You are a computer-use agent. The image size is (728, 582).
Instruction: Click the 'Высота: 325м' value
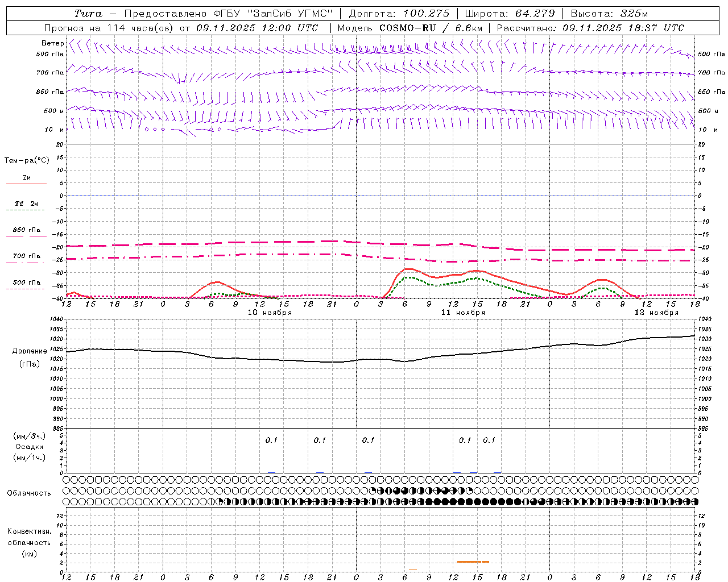pos(609,14)
